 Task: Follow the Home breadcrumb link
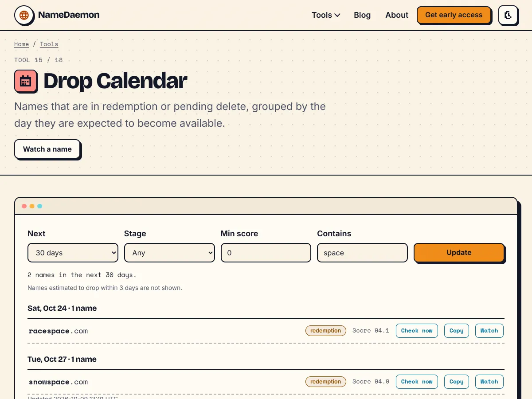click(x=21, y=44)
